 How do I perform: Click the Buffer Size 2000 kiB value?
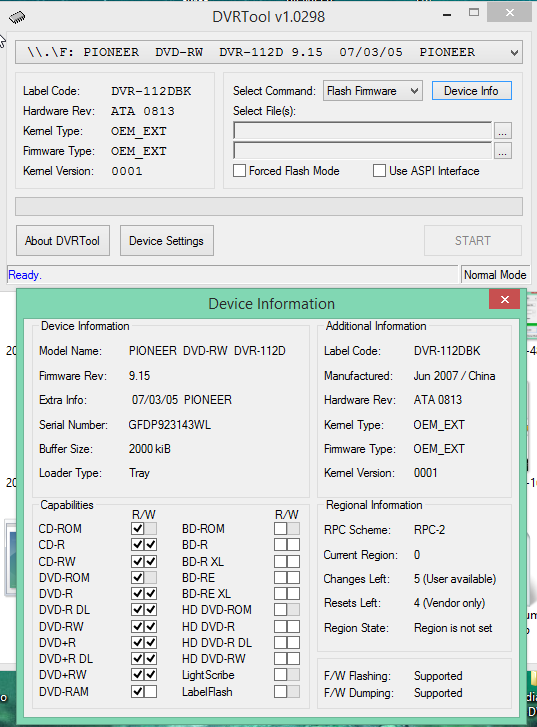click(x=150, y=449)
